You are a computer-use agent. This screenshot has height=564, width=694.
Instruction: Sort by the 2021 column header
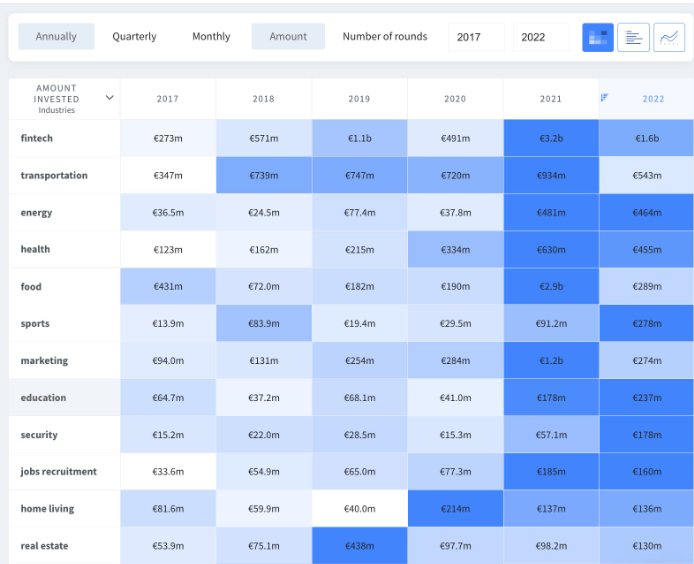[551, 99]
